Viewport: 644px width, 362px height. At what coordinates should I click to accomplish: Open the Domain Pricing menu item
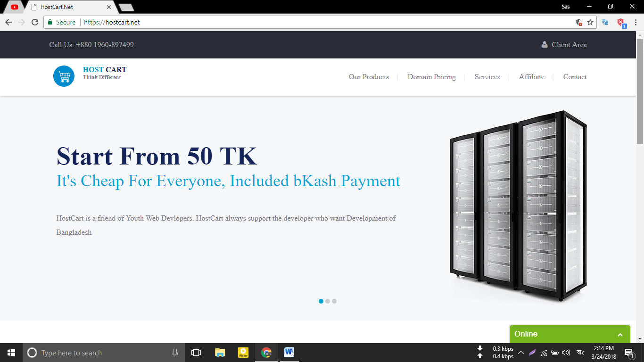click(431, 77)
